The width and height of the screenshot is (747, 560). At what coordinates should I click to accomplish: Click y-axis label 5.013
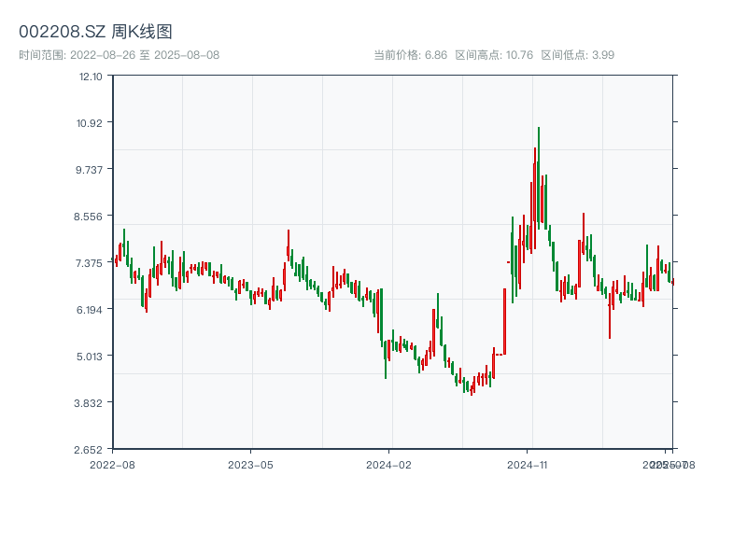tap(90, 357)
